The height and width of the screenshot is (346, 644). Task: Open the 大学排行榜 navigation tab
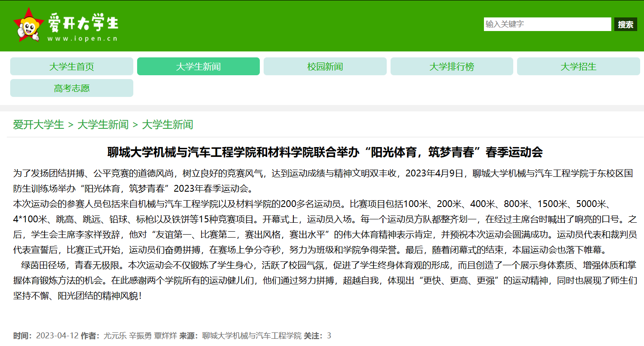coord(452,67)
